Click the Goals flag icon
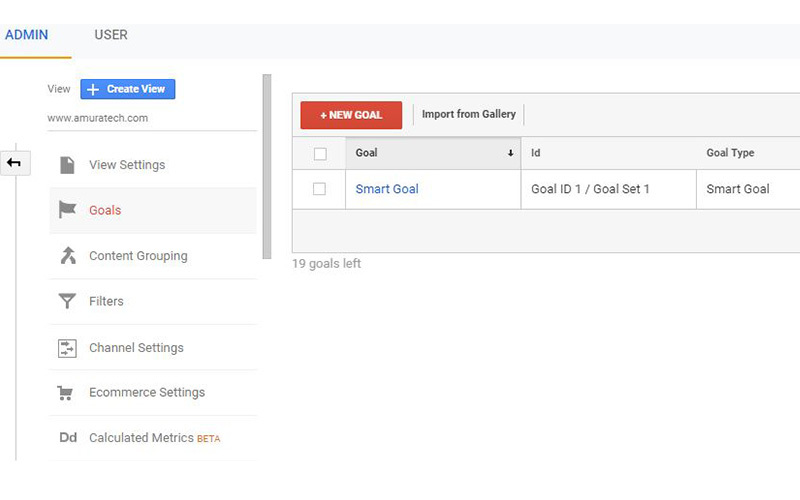Image resolution: width=800 pixels, height=500 pixels. click(67, 210)
